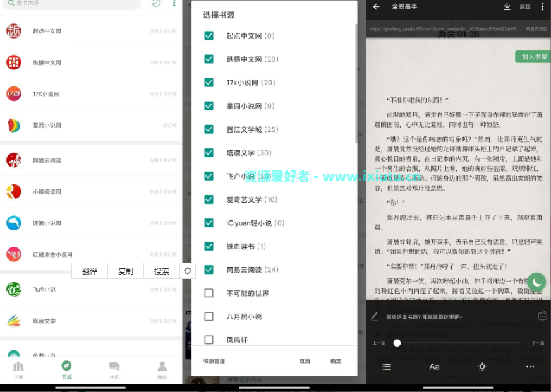
Task: Open the 17K小说网 logo icon
Action: [x=14, y=93]
